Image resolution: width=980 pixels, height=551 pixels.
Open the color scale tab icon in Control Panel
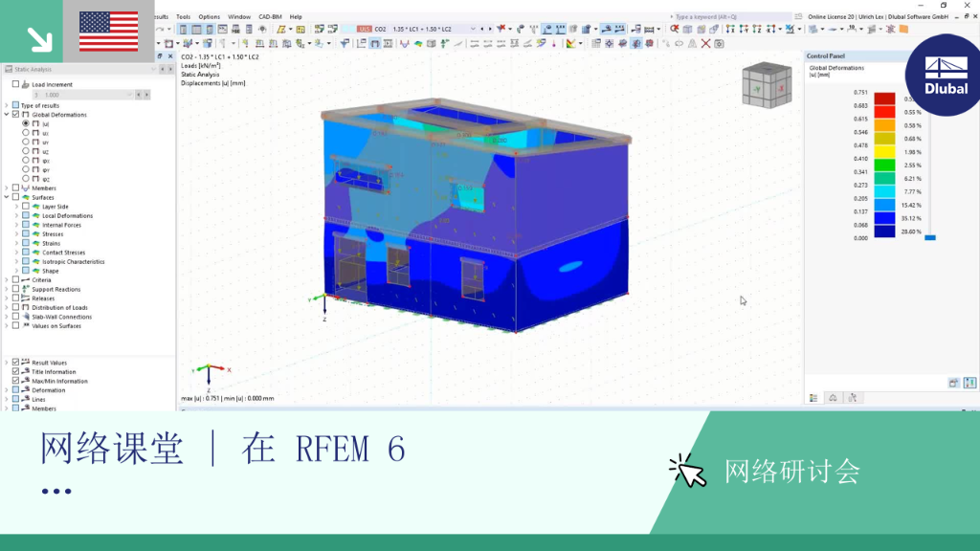pos(813,398)
